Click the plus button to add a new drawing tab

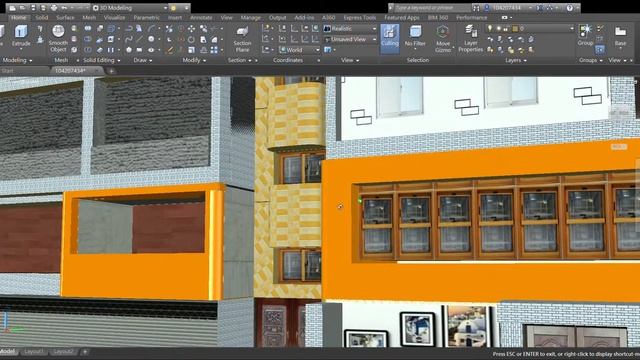(x=111, y=71)
